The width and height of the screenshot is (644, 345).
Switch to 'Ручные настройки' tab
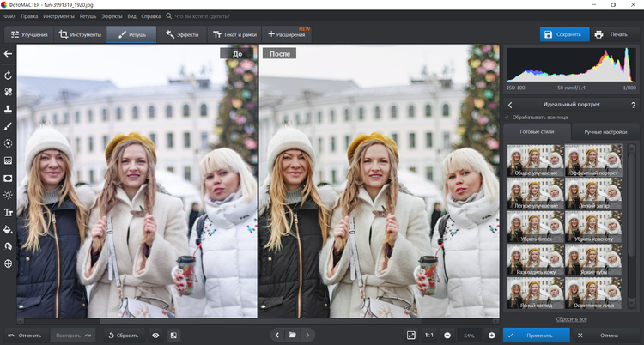click(605, 132)
